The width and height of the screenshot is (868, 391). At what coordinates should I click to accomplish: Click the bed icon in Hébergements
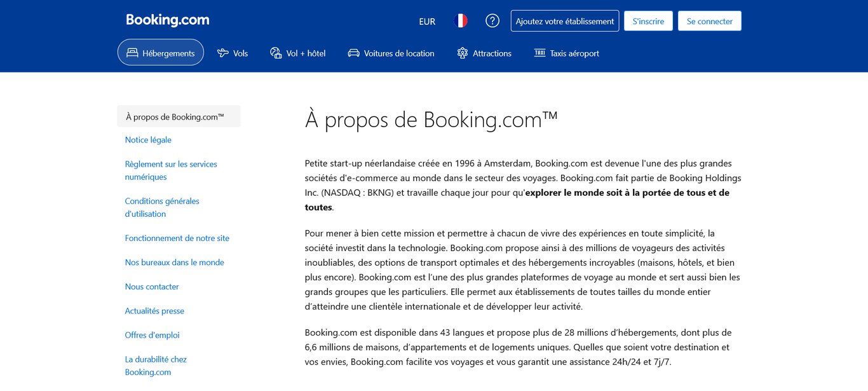pos(132,53)
